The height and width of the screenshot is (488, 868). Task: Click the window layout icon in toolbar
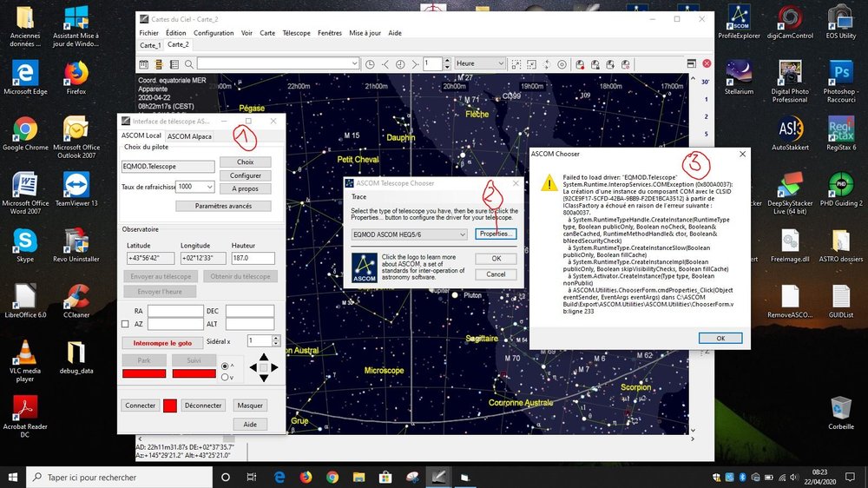tap(692, 63)
